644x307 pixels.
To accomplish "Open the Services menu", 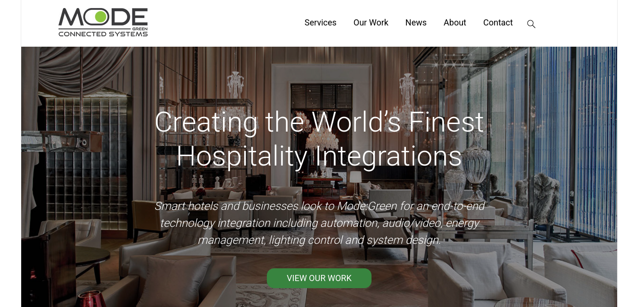I will (x=320, y=23).
